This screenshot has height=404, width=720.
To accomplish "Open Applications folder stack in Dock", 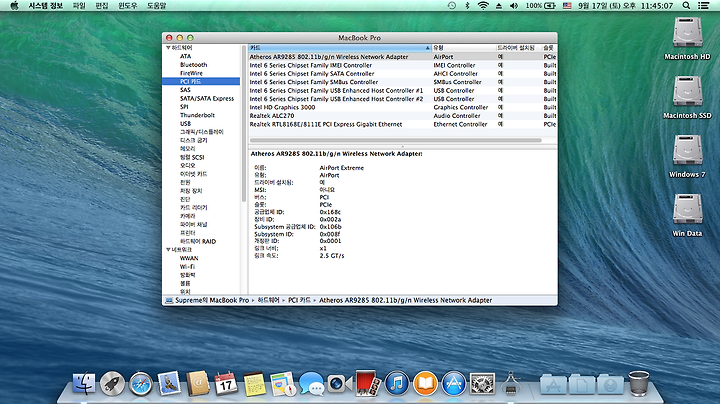I will (553, 385).
